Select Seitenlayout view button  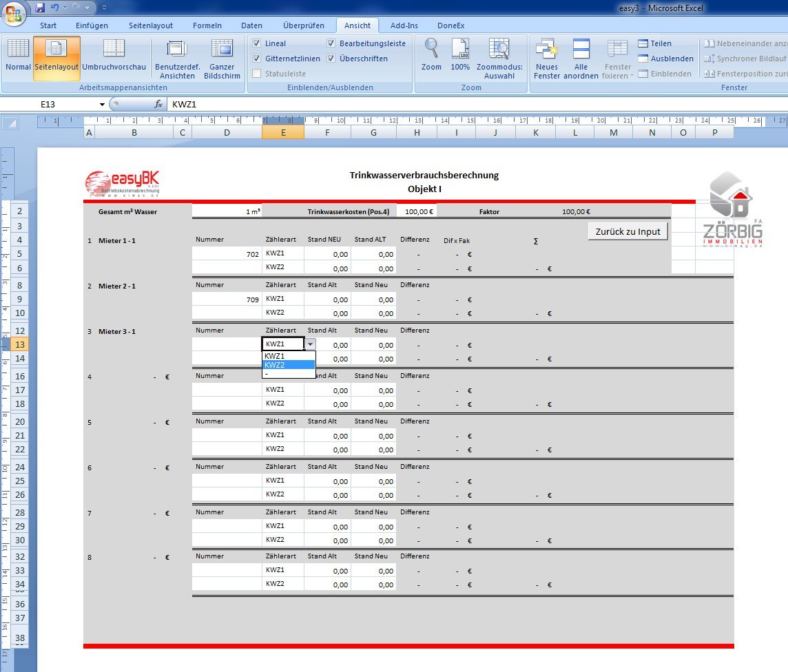click(x=56, y=59)
